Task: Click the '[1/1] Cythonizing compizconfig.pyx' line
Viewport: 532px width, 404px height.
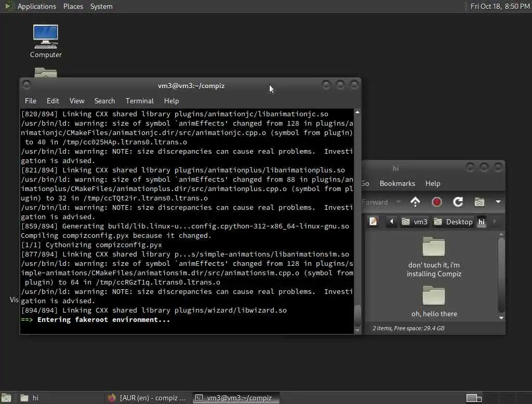Action: (91, 245)
